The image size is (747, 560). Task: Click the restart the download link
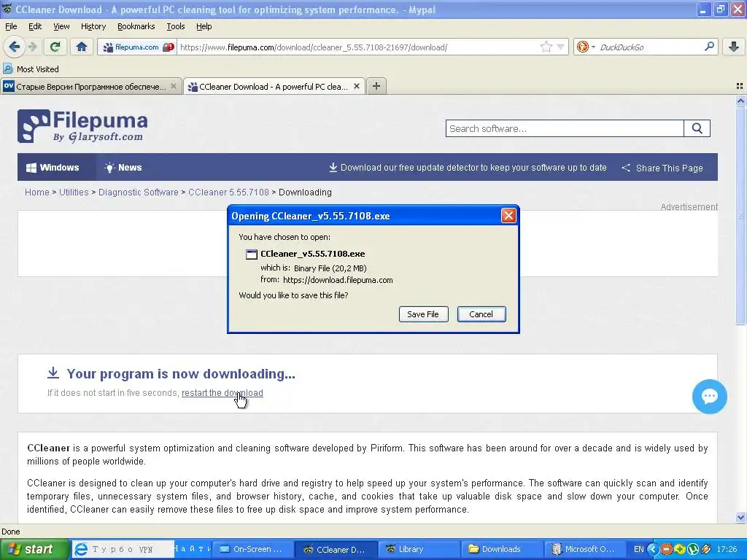point(222,393)
